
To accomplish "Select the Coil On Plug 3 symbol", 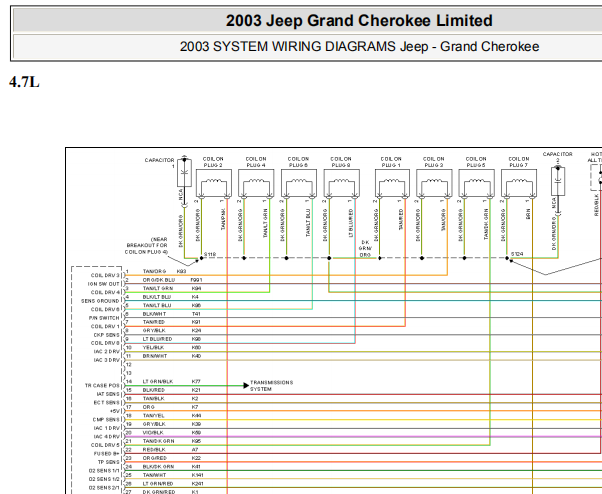I will pos(434,184).
